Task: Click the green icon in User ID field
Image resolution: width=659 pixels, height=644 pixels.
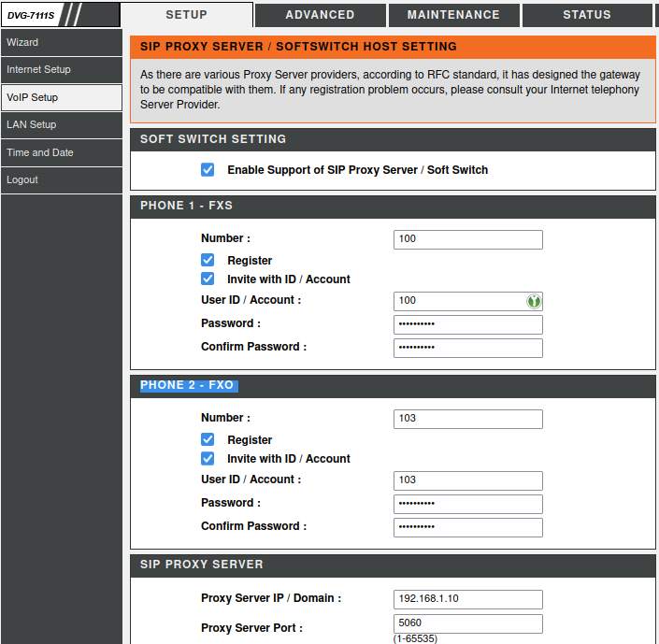Action: 533,301
